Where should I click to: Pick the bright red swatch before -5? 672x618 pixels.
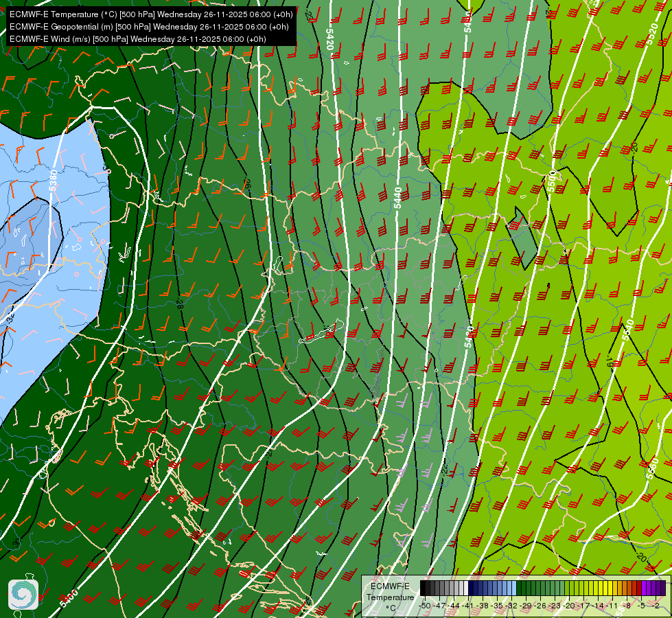pyautogui.click(x=639, y=588)
